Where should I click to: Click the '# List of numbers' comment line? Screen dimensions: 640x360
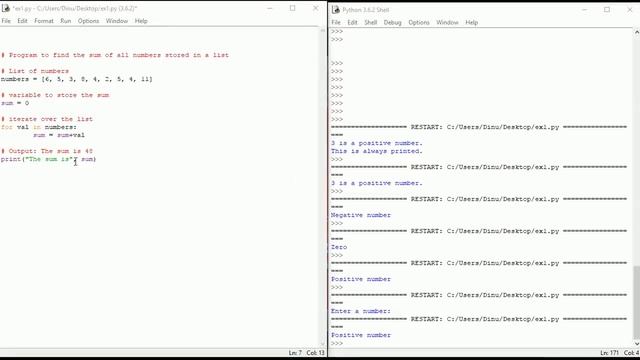click(x=35, y=71)
